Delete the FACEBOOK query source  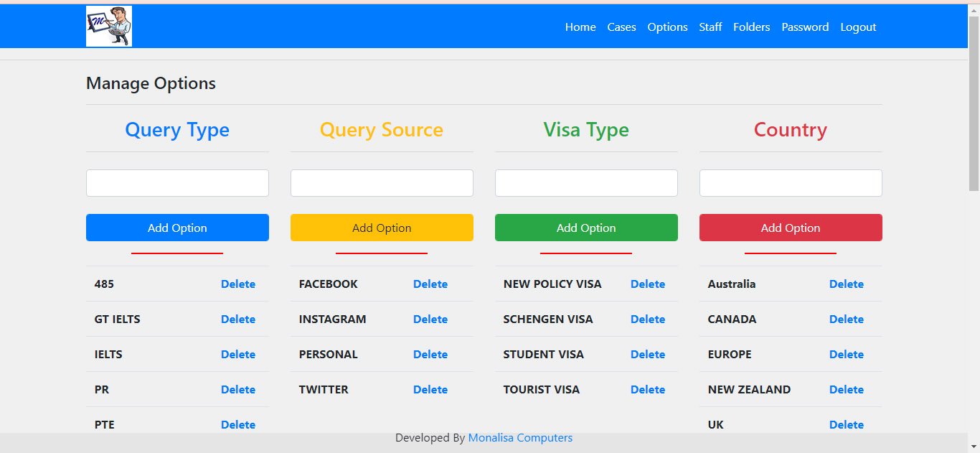[430, 284]
